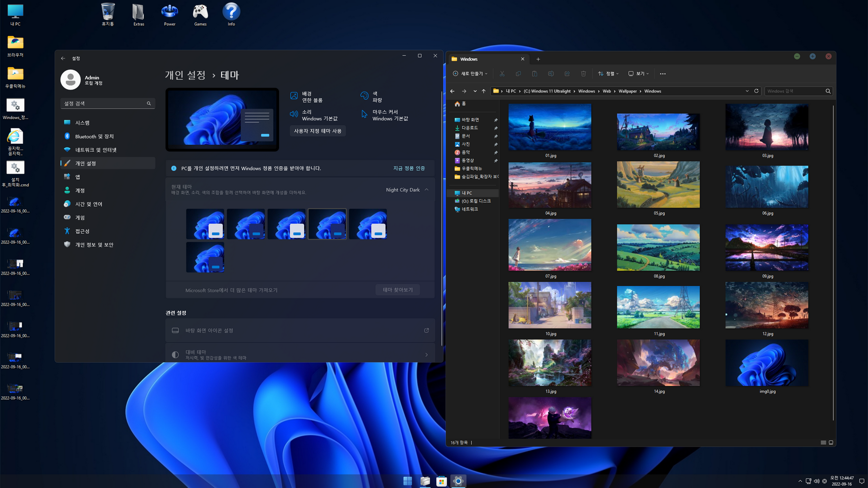Screen dimensions: 868x488
Task: Select the 12.jpg wallpaper thumbnail
Action: coord(767,305)
